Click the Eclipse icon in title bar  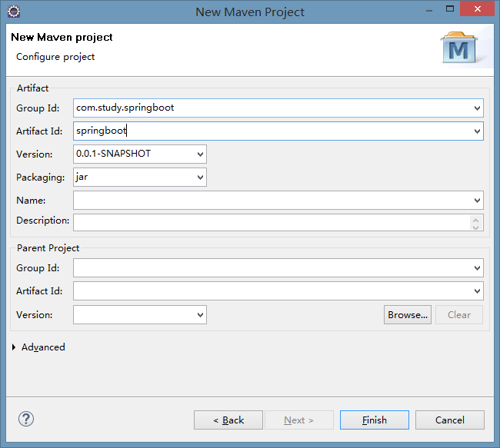pyautogui.click(x=14, y=12)
